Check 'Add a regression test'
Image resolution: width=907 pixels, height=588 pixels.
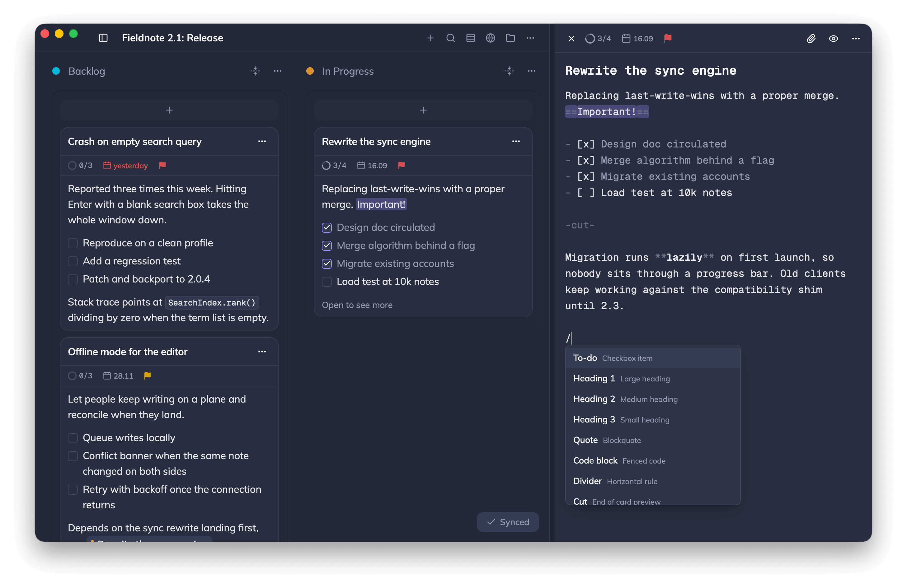(73, 261)
